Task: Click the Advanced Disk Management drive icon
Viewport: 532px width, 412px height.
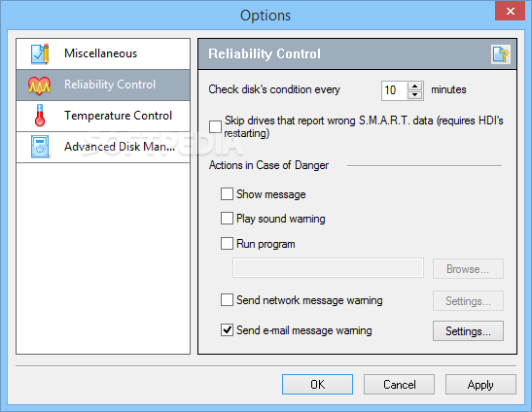Action: coord(40,147)
